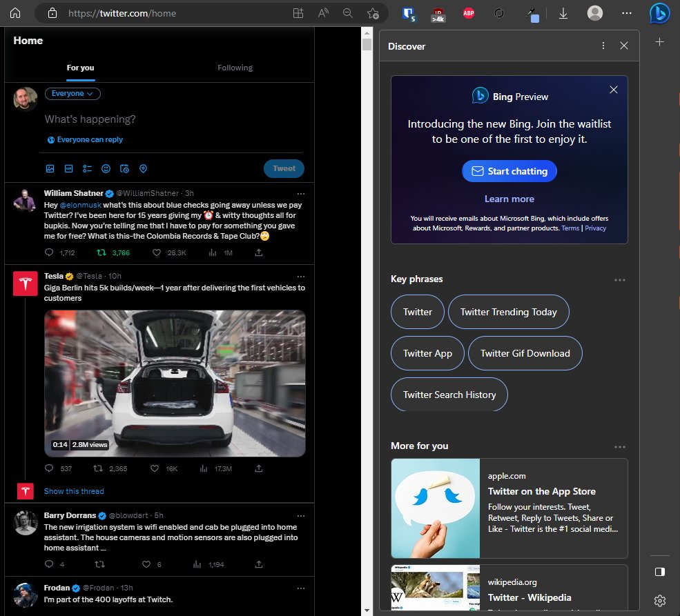Screen dimensions: 680x616
Task: Activate Read Aloud icon in address bar
Action: [323, 13]
